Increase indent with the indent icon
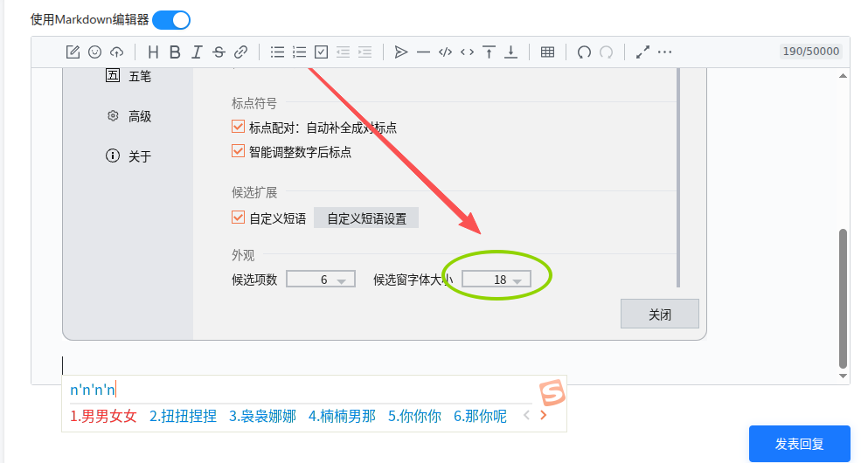This screenshot has width=868, height=463. [365, 52]
